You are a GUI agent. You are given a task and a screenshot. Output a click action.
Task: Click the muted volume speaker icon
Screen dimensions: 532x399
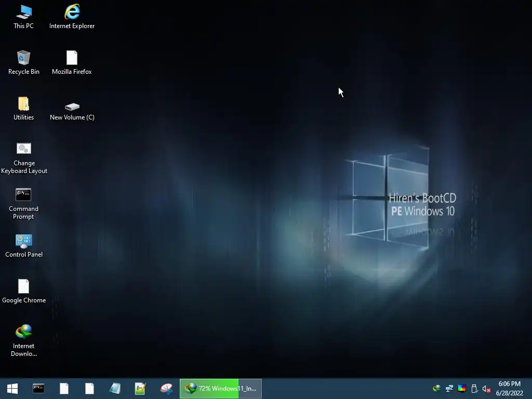[486, 389]
